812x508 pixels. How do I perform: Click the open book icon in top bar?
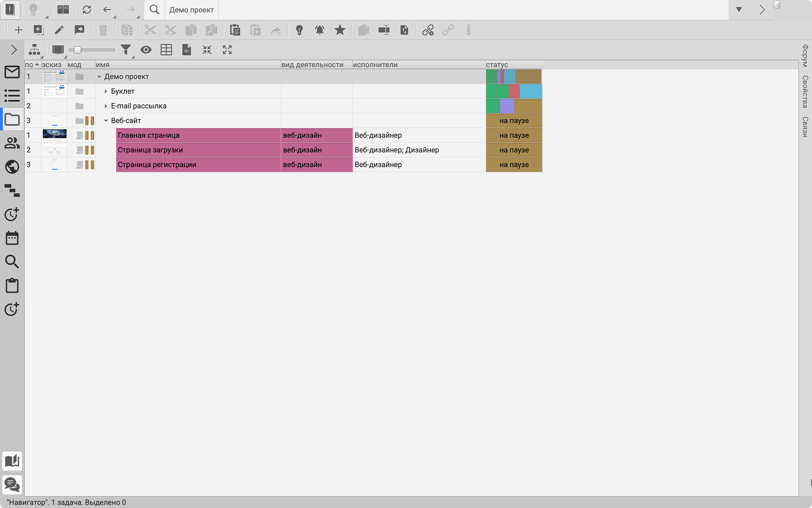tap(63, 10)
